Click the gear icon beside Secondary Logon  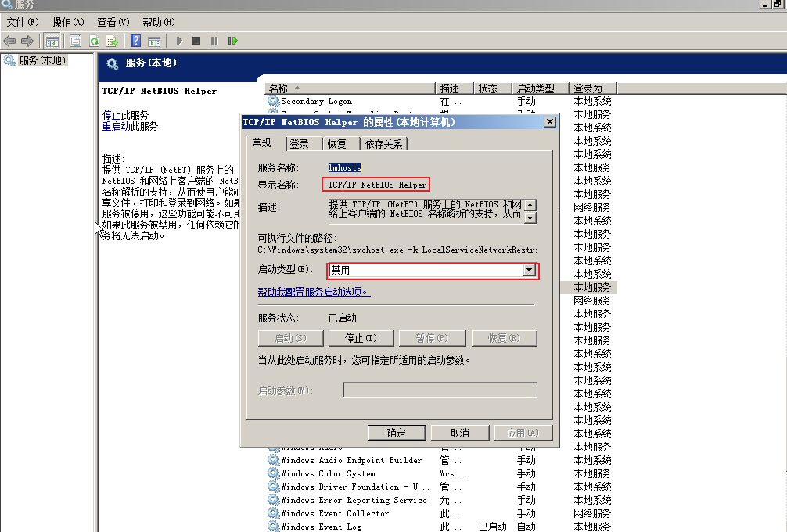click(273, 101)
